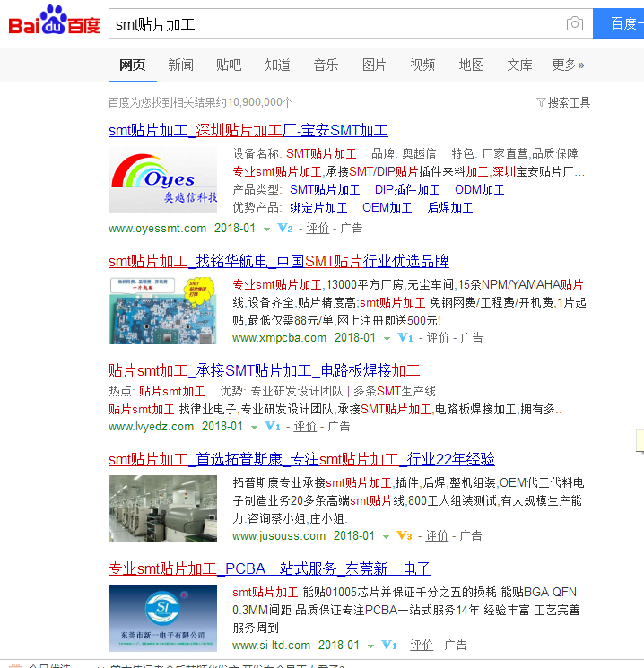
Task: Switch to the 新闻 news tab
Action: pos(180,65)
